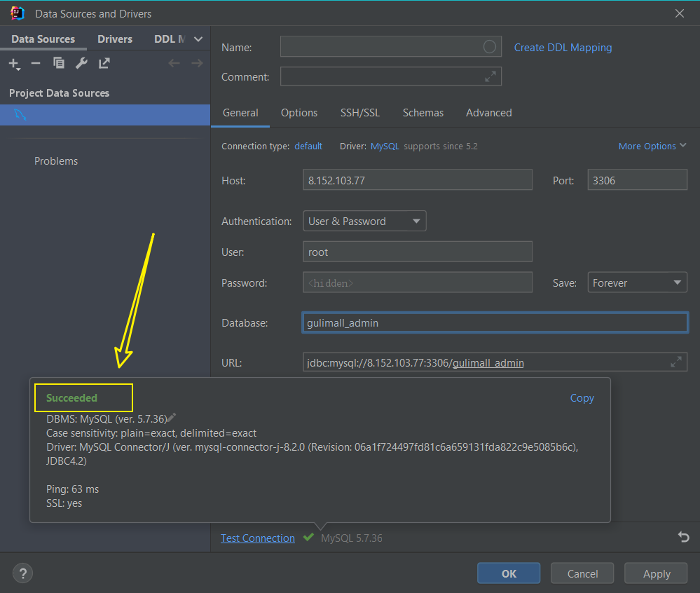
Task: Click 'MySQL 5.7.36' beside Test Connection
Action: pos(351,538)
